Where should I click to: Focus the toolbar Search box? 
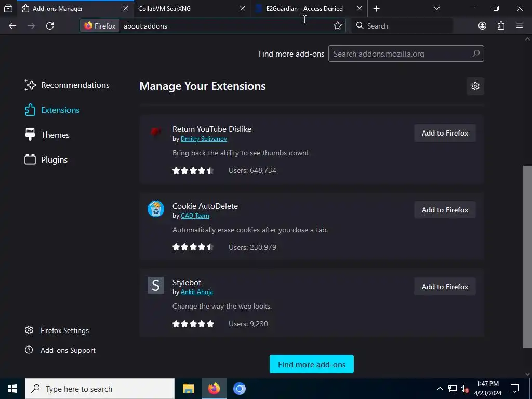click(x=403, y=26)
